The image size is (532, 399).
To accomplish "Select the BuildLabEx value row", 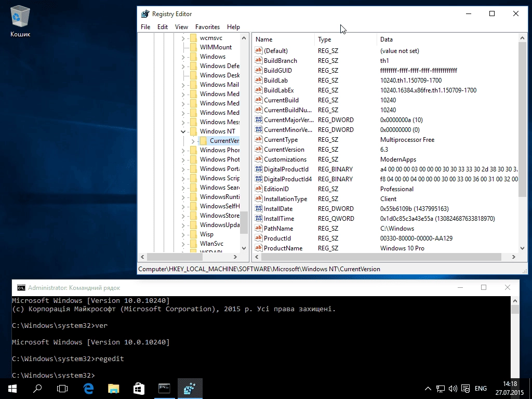I will [386, 90].
